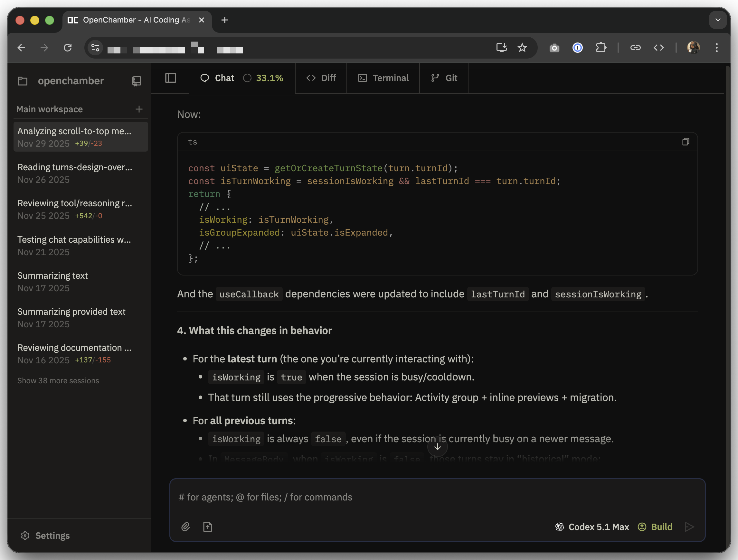Toggle the sidebar panel icon
738x560 pixels.
click(170, 78)
